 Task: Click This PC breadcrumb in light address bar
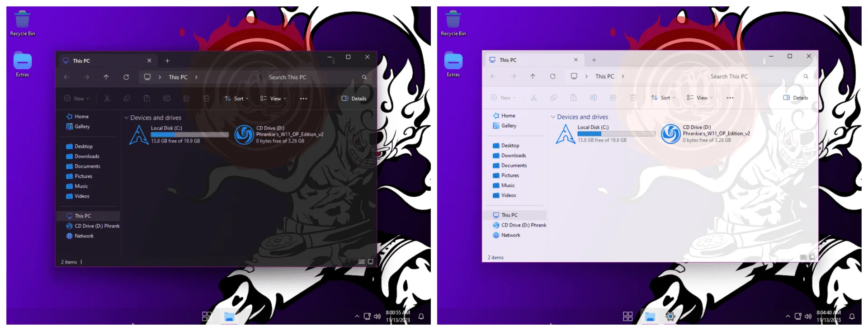click(x=605, y=76)
